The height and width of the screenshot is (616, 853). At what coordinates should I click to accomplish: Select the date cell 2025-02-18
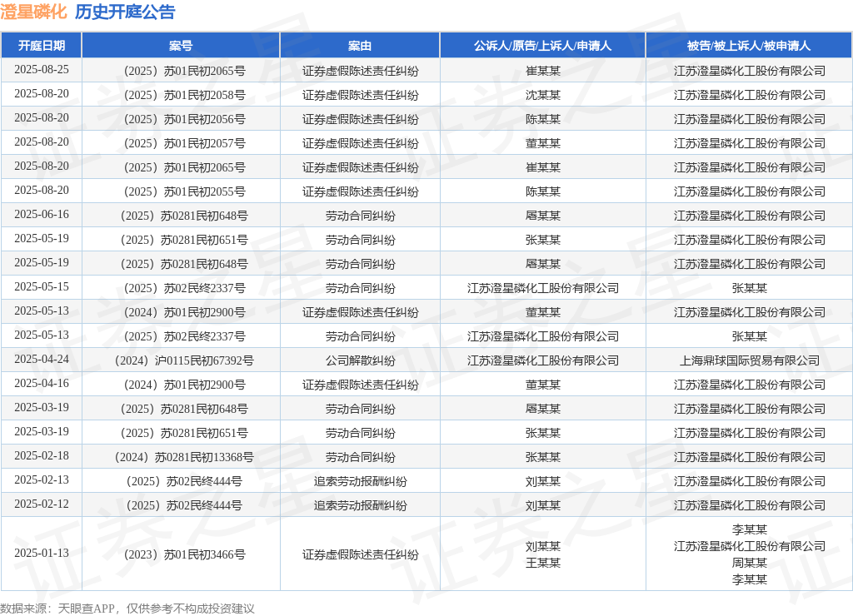(42, 456)
